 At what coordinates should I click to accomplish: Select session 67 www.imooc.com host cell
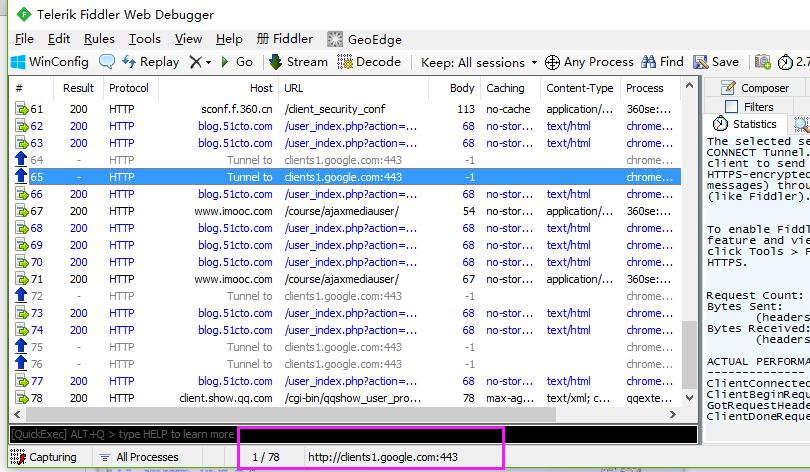point(233,211)
